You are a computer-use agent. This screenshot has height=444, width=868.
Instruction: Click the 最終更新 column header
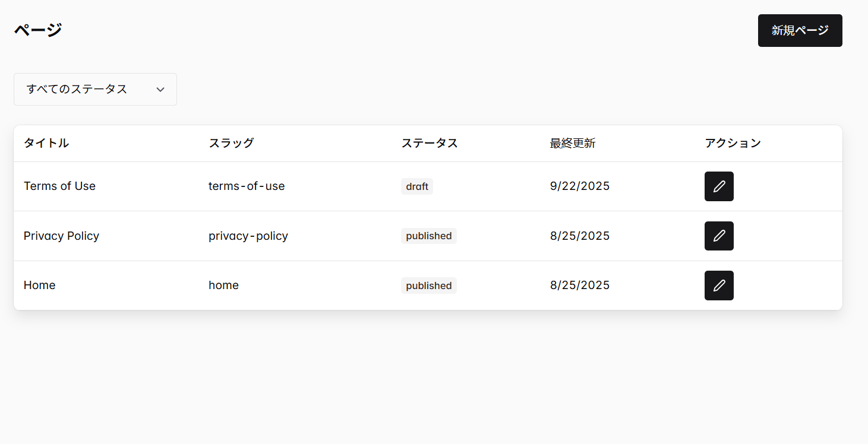(573, 143)
